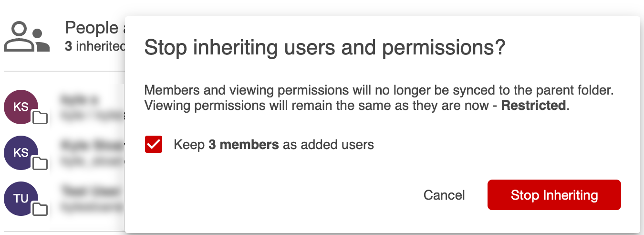
Task: Click the 'Stop inheriting users and permissions?' title
Action: (x=324, y=48)
